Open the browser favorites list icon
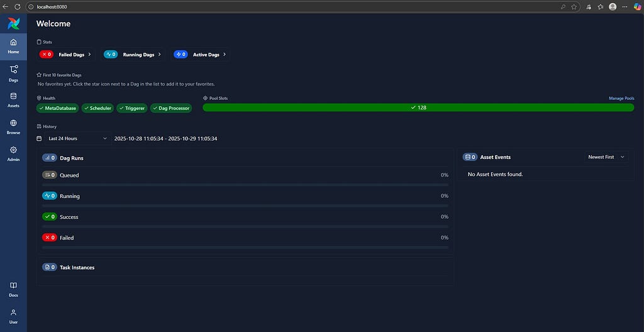 (x=601, y=6)
